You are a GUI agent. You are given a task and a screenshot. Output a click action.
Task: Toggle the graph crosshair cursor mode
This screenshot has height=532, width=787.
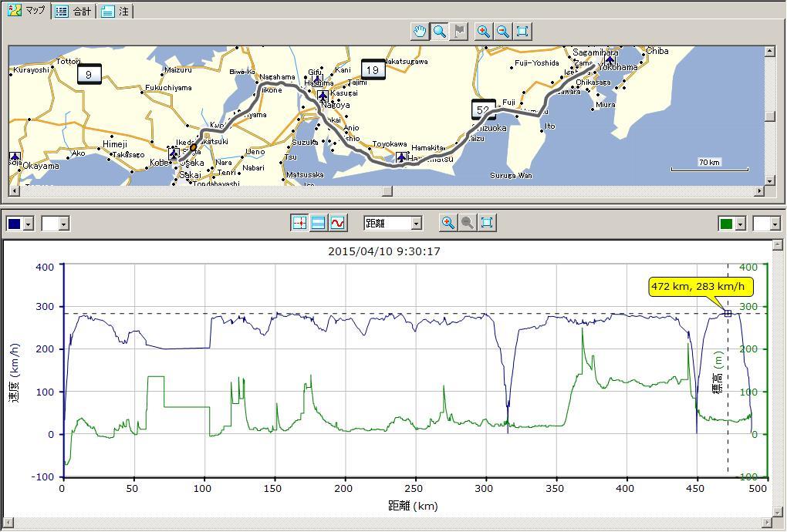pos(299,223)
